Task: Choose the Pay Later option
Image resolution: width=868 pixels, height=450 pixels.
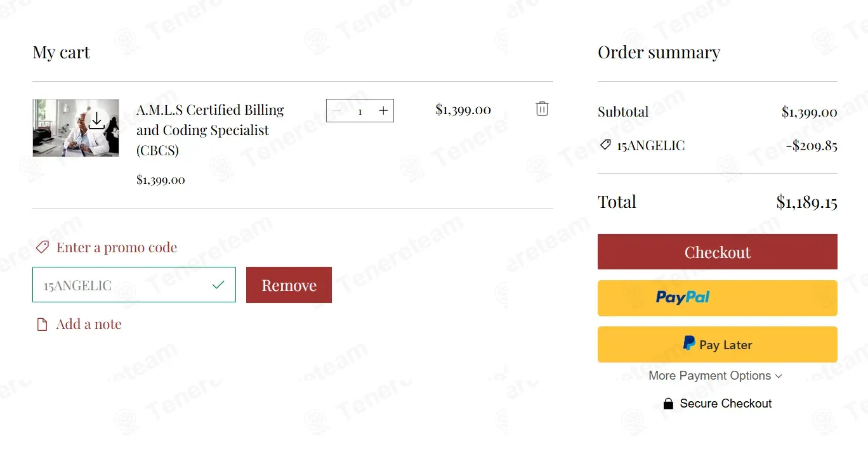Action: tap(718, 344)
